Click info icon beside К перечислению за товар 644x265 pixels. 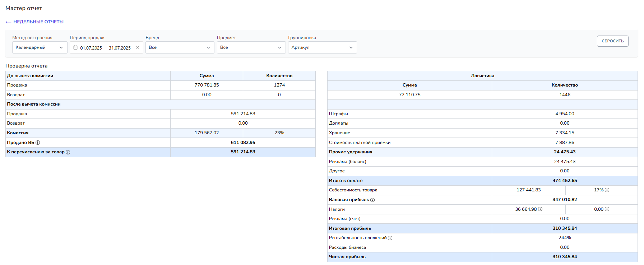coord(68,152)
